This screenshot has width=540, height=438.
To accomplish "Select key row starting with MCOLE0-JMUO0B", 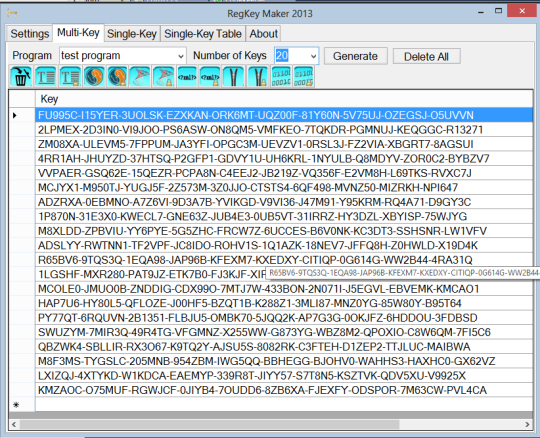I will [x=284, y=289].
